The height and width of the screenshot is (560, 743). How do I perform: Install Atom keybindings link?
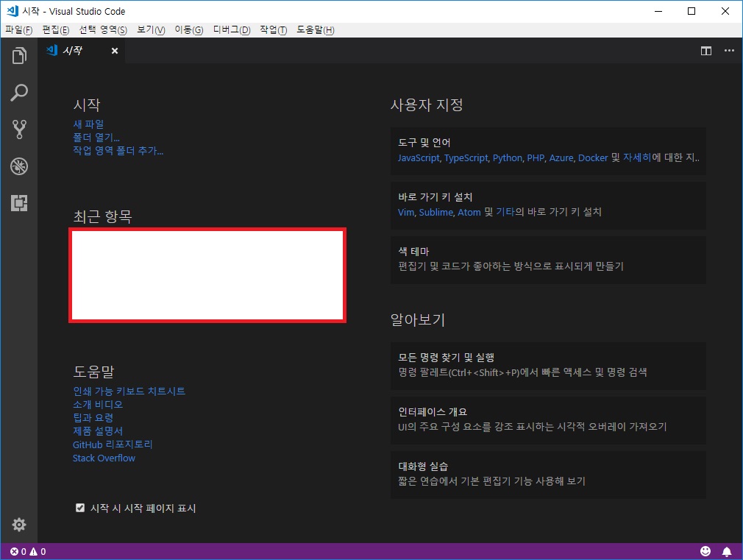(x=469, y=213)
